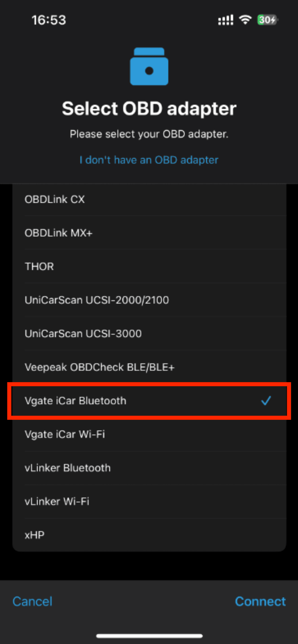Select Vgate iCar Bluetooth row
This screenshot has height=644, width=298.
(149, 401)
